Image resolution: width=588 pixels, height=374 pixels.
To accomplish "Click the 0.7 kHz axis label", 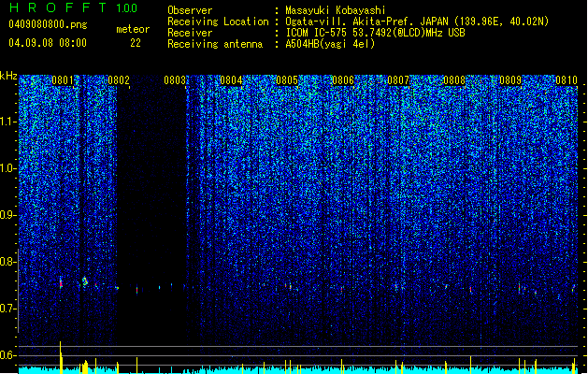I will coord(8,309).
